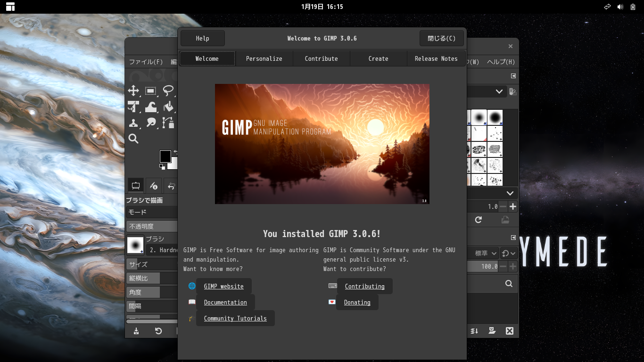644x362 pixels.
Task: Open the 標準 layer mode dropdown
Action: [484, 253]
